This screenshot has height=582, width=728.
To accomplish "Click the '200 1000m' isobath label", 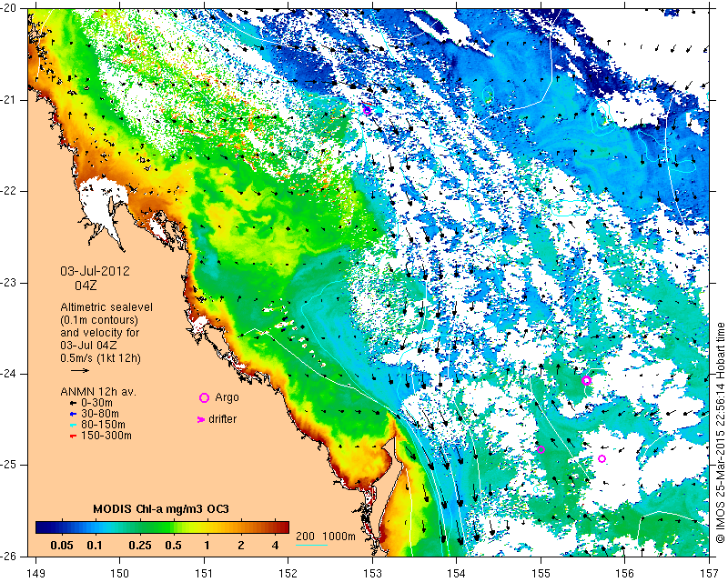I will [326, 537].
